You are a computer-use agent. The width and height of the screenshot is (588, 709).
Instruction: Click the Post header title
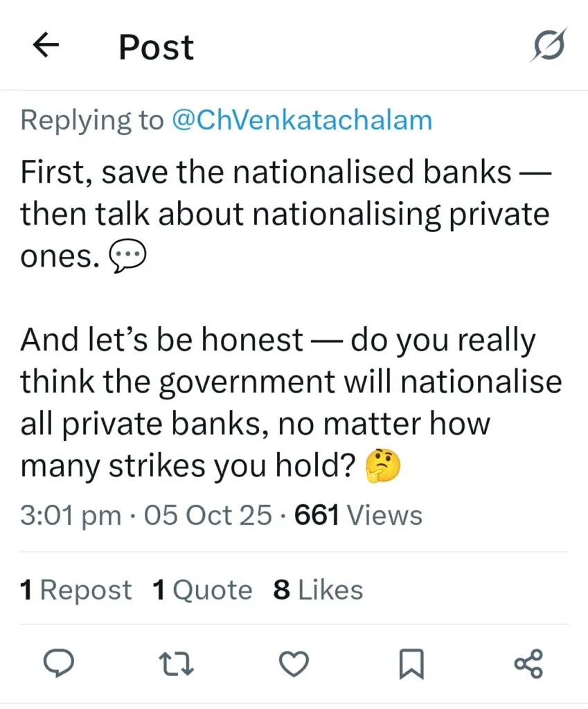(x=157, y=47)
